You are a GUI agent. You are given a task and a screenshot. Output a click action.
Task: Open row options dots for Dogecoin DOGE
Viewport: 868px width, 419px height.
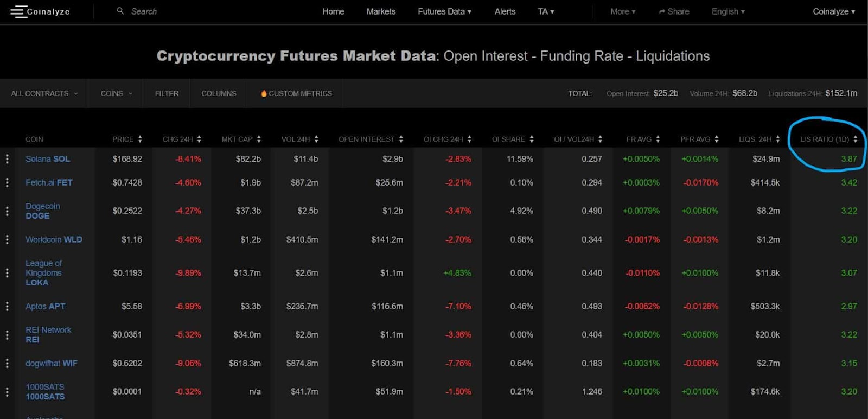click(7, 211)
